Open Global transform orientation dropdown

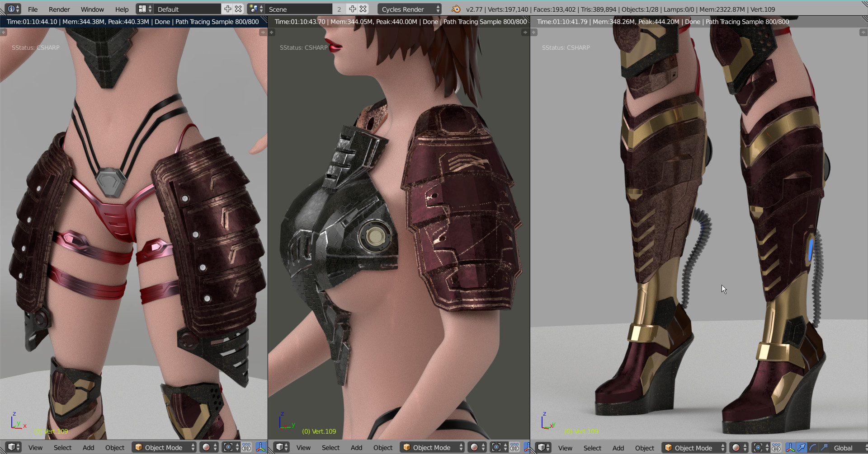click(849, 447)
